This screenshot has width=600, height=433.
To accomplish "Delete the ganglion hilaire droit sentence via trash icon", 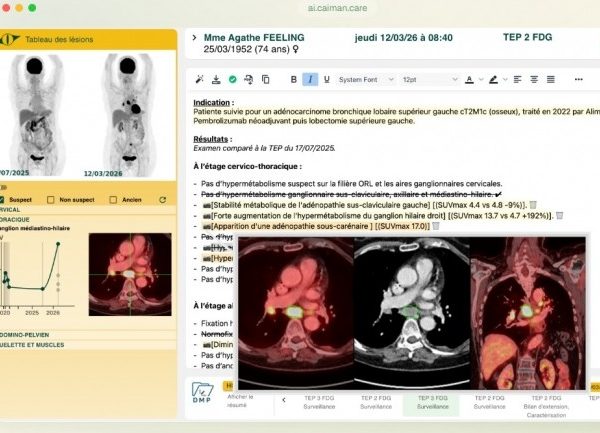I will 559,215.
